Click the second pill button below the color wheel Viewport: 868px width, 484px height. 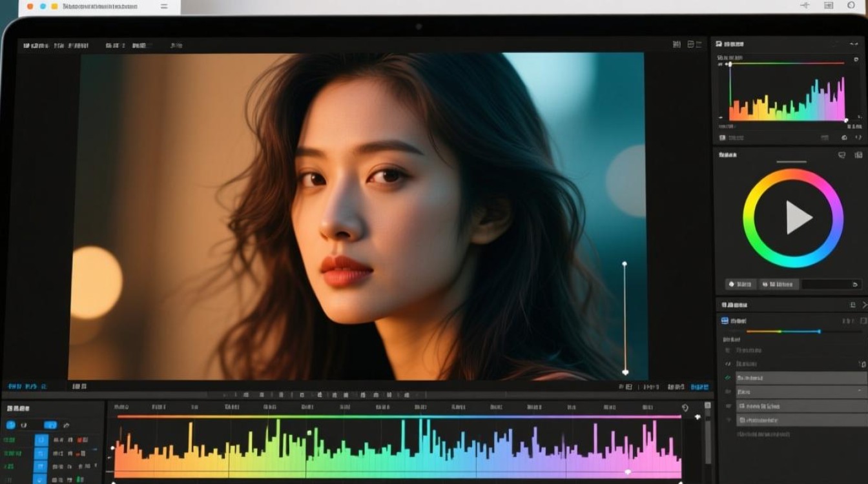[x=779, y=284]
